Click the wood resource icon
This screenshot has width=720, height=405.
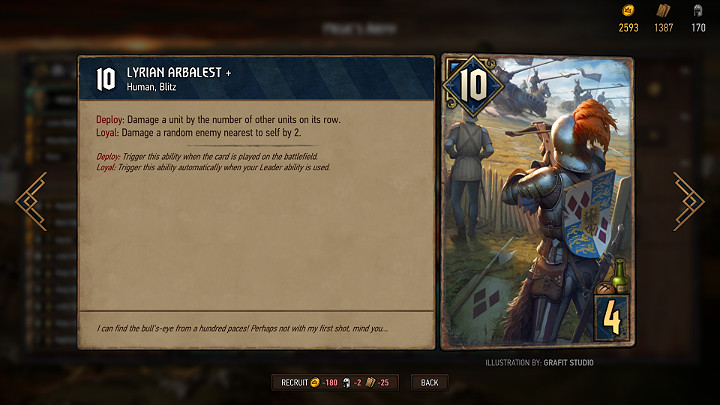(663, 10)
